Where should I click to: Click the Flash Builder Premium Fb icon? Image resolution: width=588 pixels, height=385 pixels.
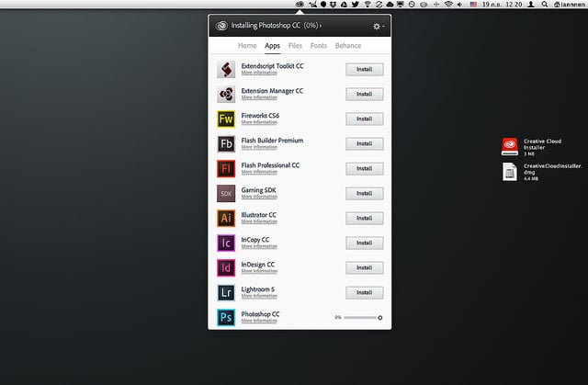tap(226, 143)
